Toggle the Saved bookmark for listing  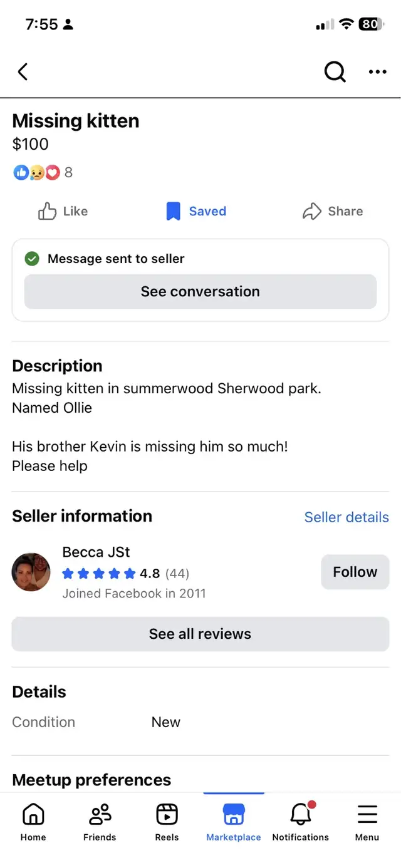(x=196, y=212)
